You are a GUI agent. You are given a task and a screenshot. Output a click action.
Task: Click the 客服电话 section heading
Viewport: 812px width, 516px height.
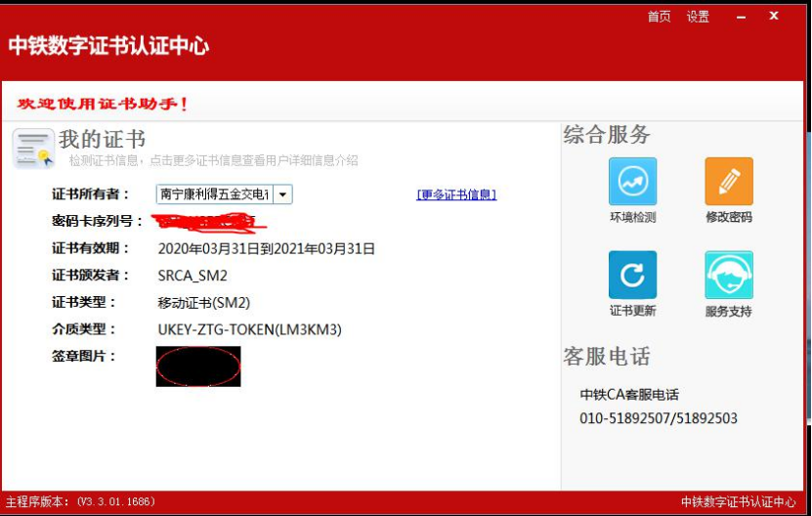click(x=607, y=357)
